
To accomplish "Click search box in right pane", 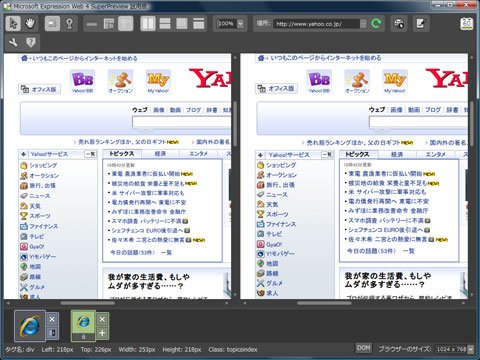I will (x=418, y=122).
